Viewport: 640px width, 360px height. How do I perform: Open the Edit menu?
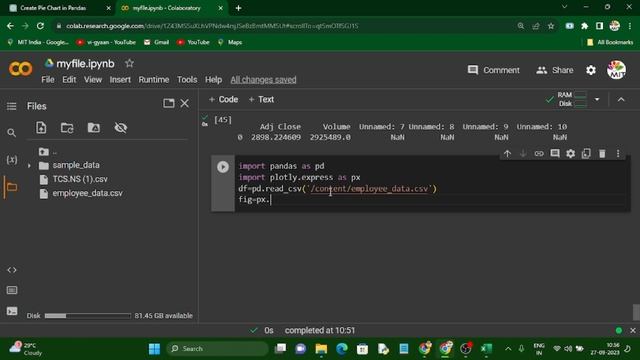(69, 80)
